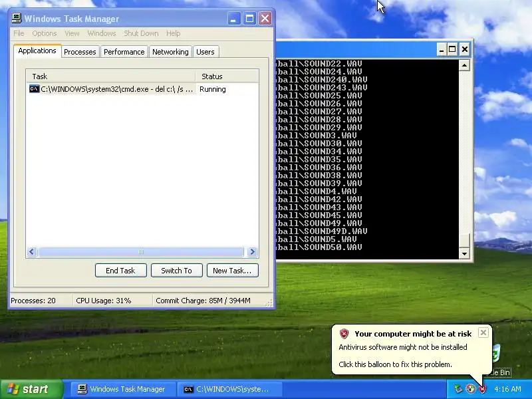This screenshot has width=532, height=399.
Task: Open the Help menu in Task Manager
Action: [173, 33]
